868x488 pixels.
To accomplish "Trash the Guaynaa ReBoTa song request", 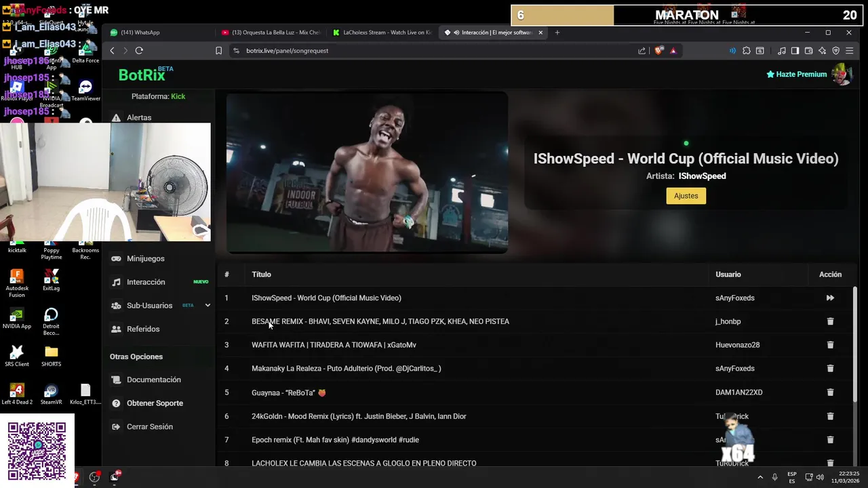I will [x=830, y=392].
